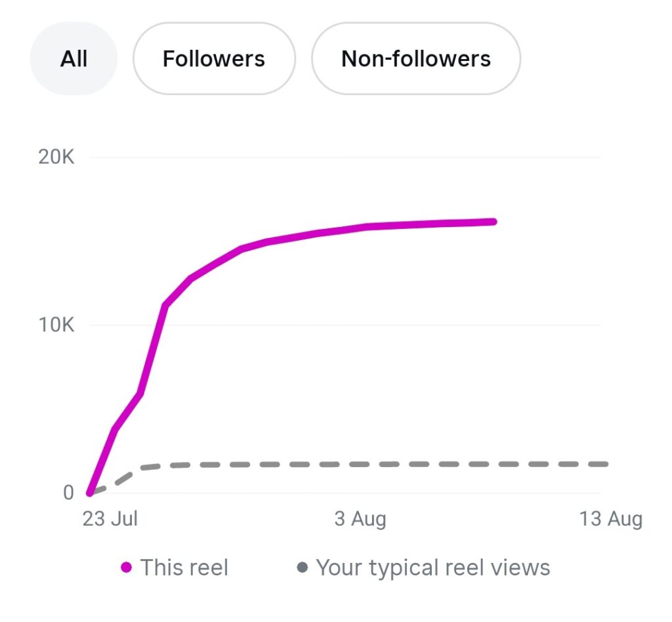
Task: Click the gray dashed line below 3 Aug
Action: [x=360, y=465]
